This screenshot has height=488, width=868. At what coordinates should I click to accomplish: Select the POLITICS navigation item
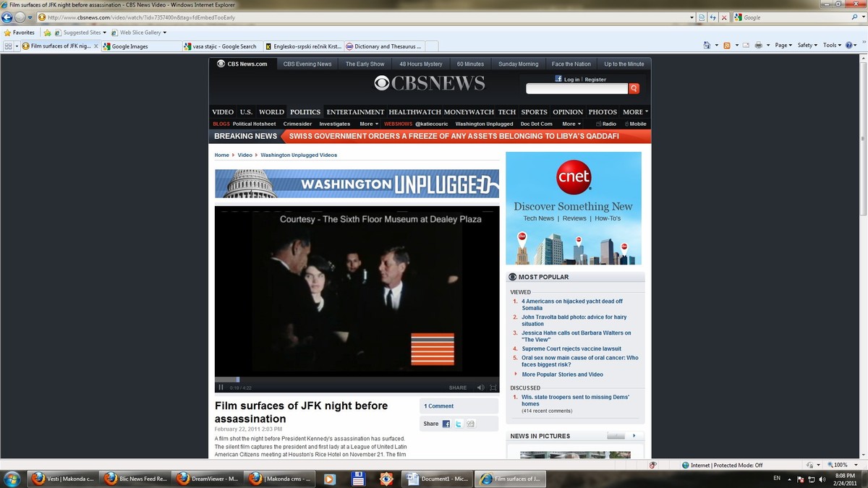click(305, 112)
